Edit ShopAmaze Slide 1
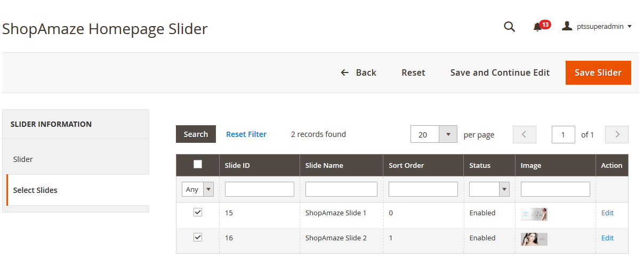This screenshot has width=644, height=267. [x=607, y=213]
